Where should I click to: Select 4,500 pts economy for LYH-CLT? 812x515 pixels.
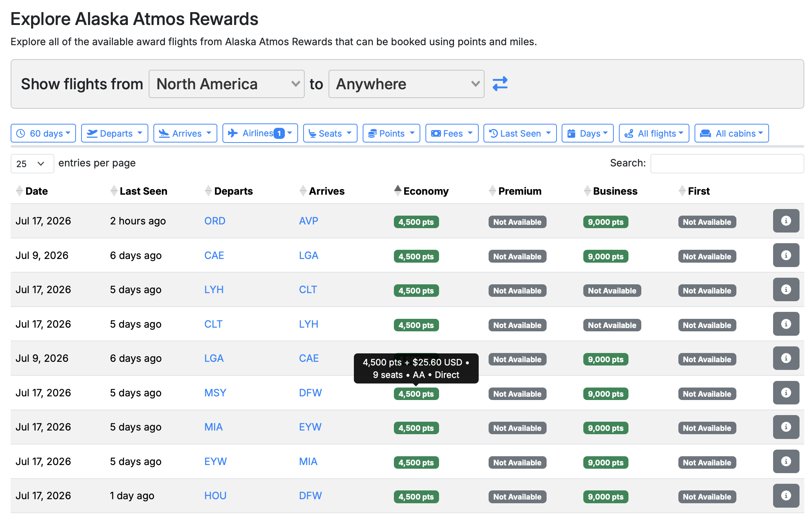click(416, 291)
